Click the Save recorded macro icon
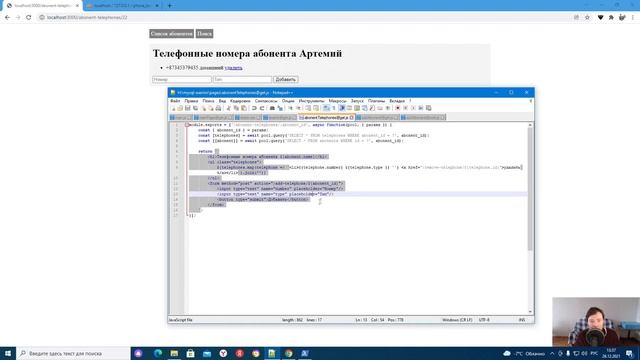Screen dimensions: 640x360 pyautogui.click(x=429, y=108)
